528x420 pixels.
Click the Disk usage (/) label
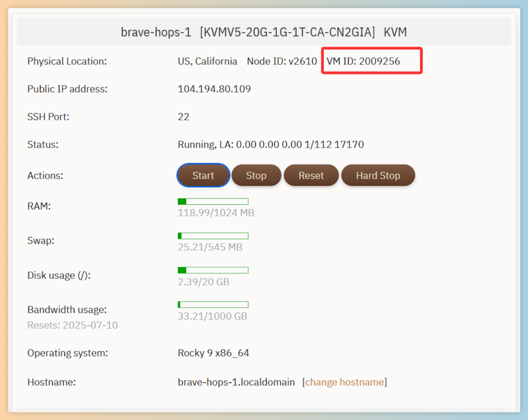coord(59,275)
